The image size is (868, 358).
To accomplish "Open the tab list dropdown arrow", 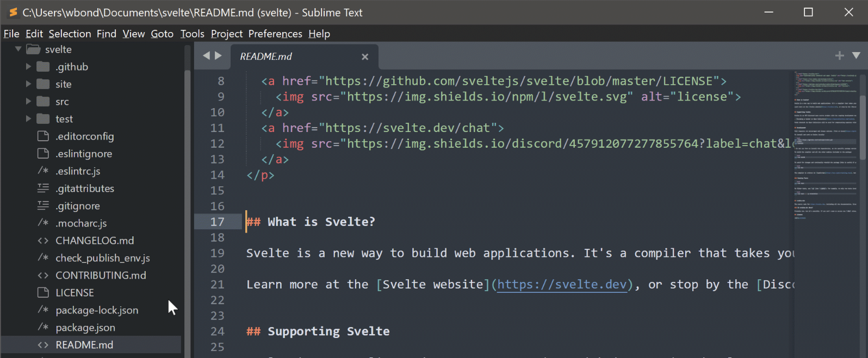I will click(x=856, y=55).
